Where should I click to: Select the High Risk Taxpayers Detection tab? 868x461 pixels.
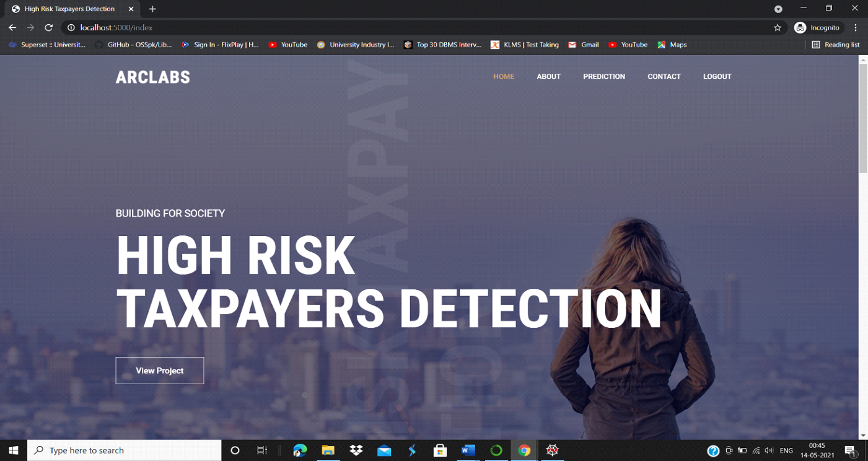pyautogui.click(x=68, y=9)
